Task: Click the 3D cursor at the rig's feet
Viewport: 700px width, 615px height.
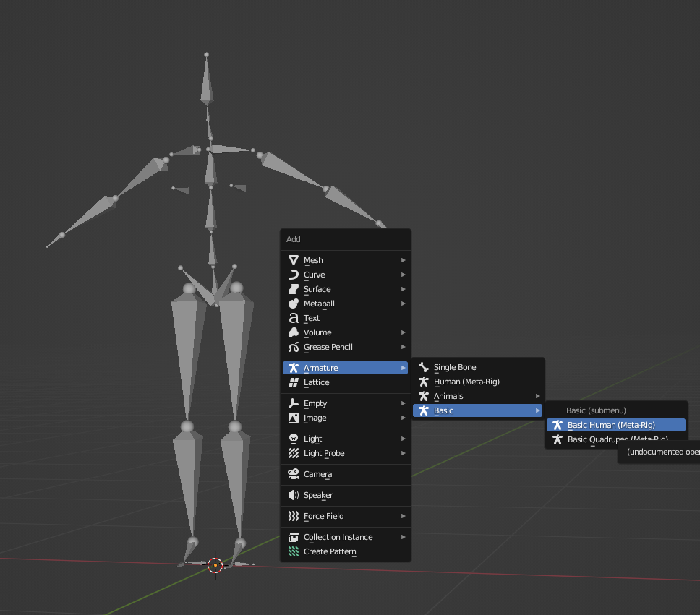Action: click(x=215, y=565)
